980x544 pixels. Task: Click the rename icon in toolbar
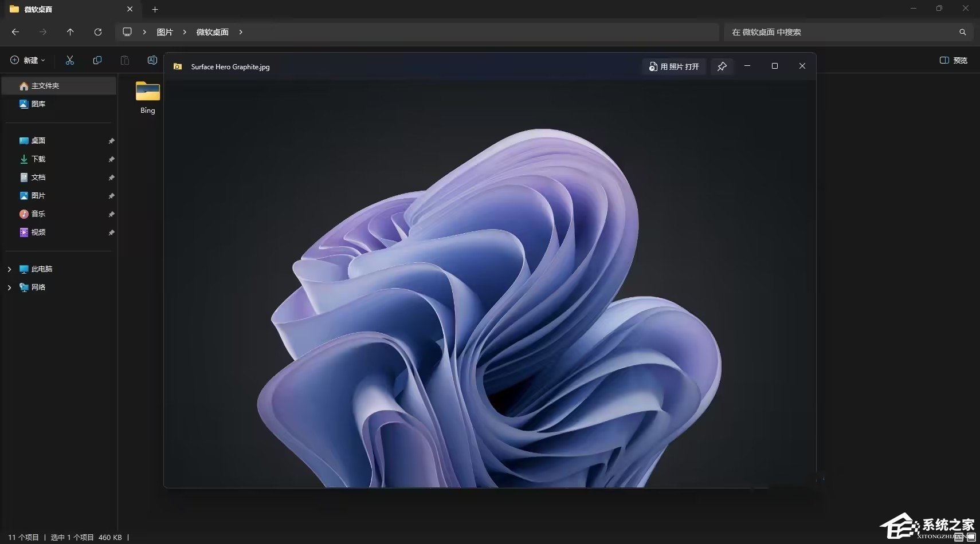coord(152,60)
